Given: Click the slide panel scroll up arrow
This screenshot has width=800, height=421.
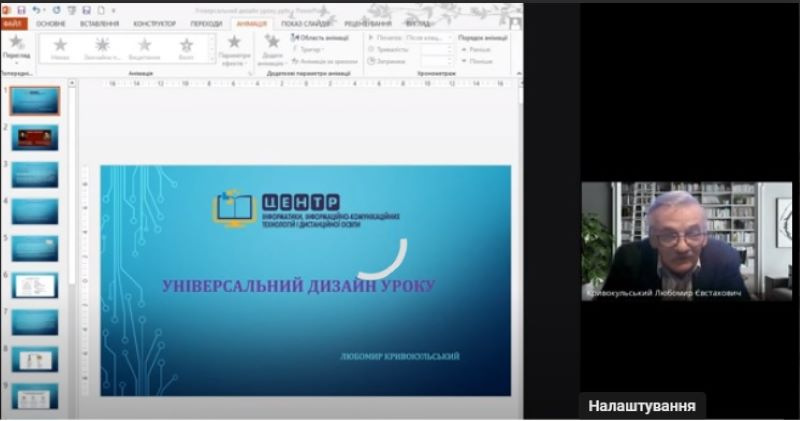Looking at the screenshot, I should (72, 83).
